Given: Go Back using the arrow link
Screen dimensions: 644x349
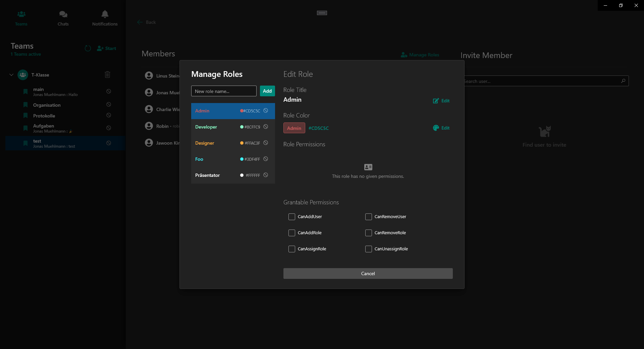Looking at the screenshot, I should coord(147,22).
